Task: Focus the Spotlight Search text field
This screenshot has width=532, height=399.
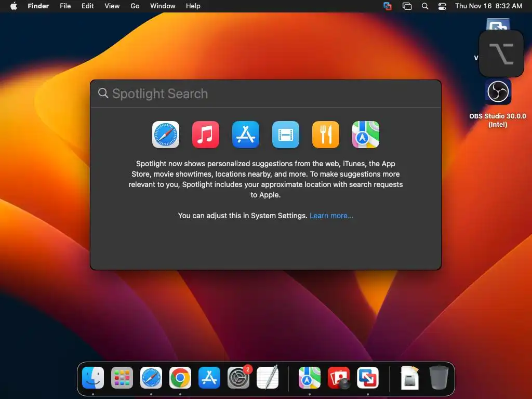Action: (x=265, y=94)
